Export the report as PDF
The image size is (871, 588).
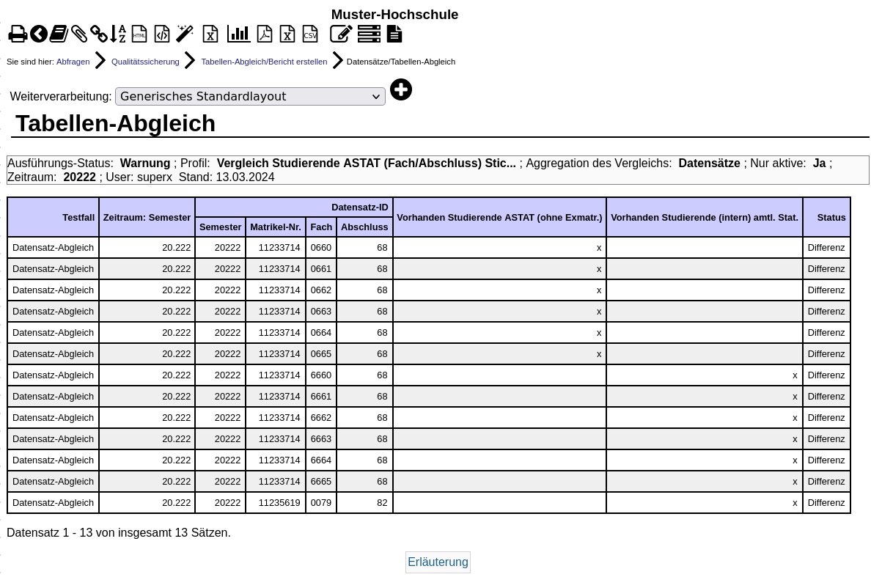coord(265,34)
